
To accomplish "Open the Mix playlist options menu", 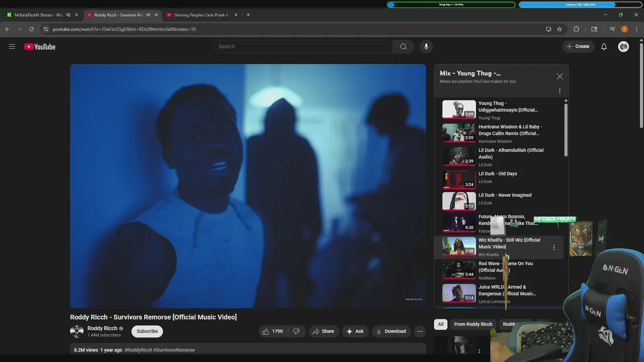I will [559, 91].
